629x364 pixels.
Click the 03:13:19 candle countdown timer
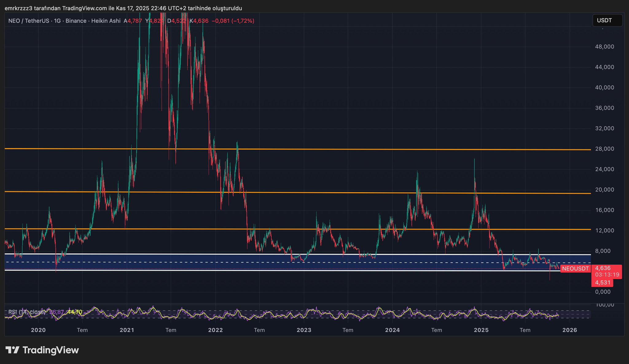click(x=607, y=275)
